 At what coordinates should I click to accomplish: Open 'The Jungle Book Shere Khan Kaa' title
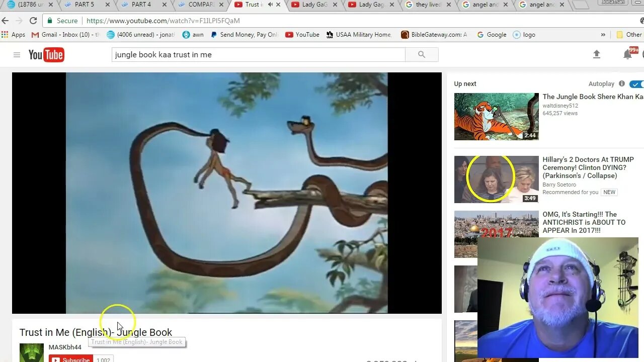[x=593, y=97]
